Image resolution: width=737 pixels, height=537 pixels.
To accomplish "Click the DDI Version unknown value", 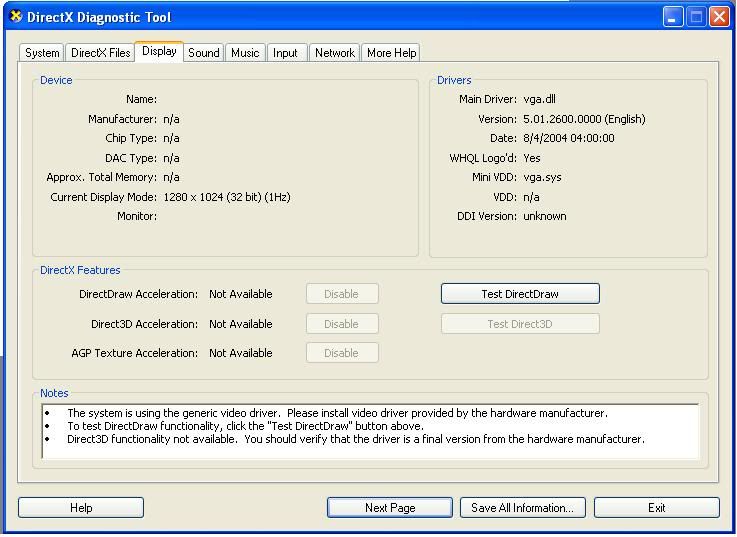I will click(x=545, y=216).
